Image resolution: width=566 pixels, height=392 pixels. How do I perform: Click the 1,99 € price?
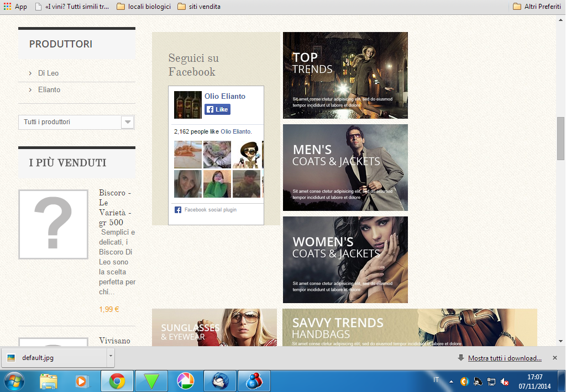tap(109, 309)
